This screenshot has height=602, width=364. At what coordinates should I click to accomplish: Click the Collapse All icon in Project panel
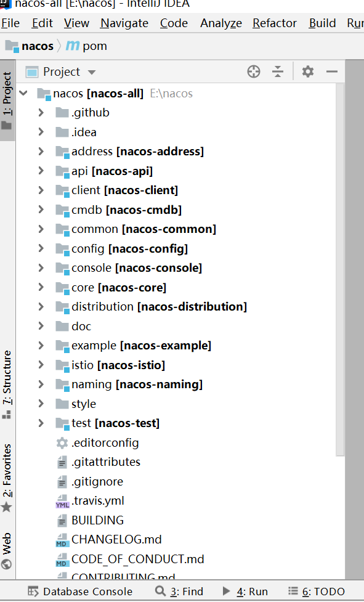coord(278,72)
